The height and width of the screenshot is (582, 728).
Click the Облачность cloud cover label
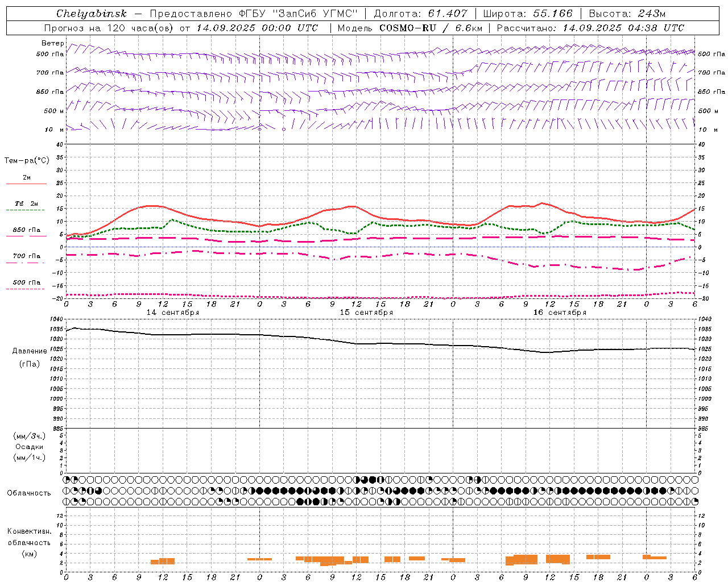(29, 493)
